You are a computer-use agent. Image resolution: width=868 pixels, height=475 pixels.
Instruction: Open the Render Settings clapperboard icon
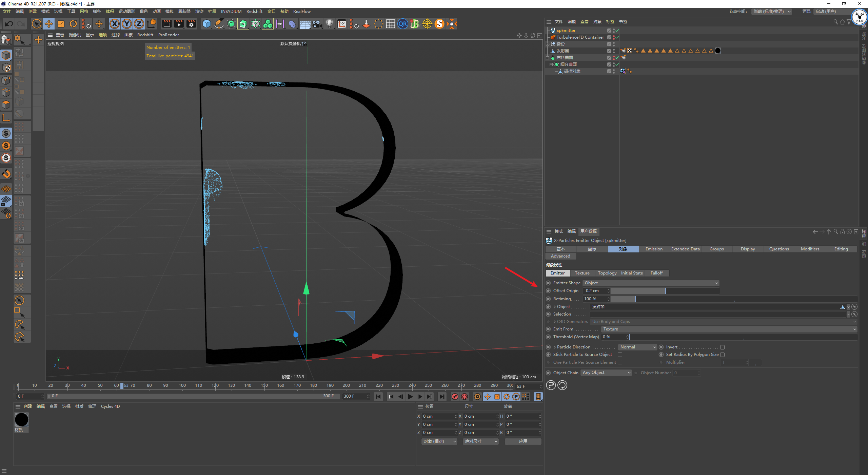point(191,24)
